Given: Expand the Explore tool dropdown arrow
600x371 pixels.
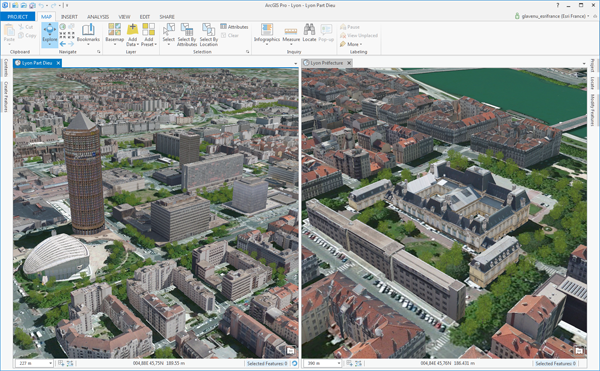Looking at the screenshot, I should (x=50, y=44).
